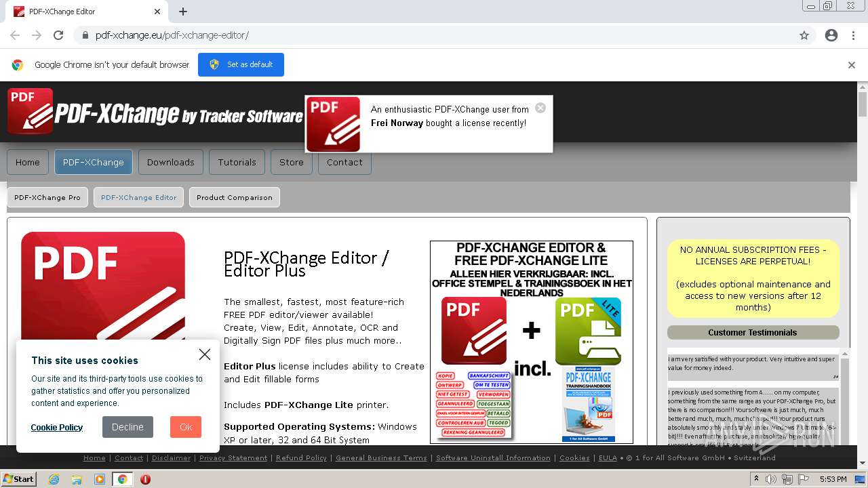868x488 pixels.
Task: Open the Windows Start menu
Action: click(x=18, y=479)
